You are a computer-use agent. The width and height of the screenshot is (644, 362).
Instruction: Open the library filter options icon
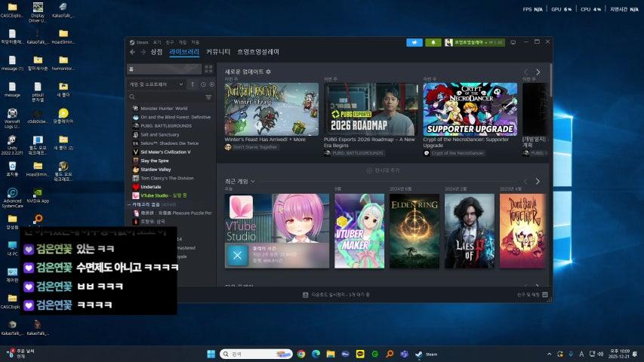tap(209, 97)
